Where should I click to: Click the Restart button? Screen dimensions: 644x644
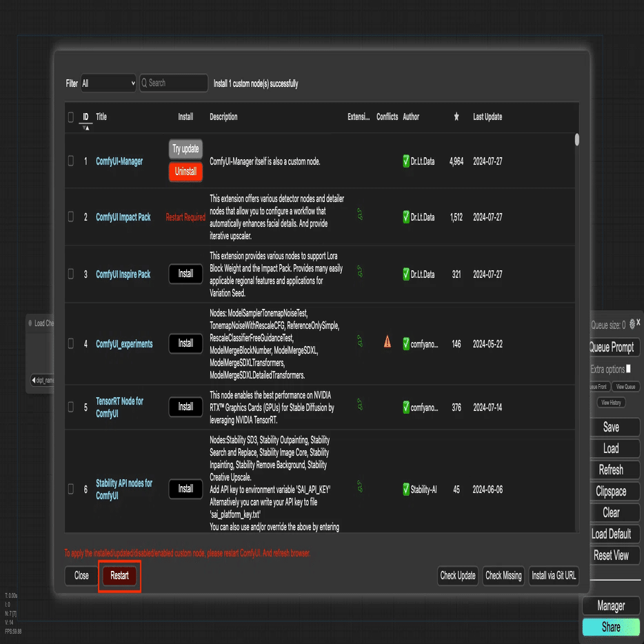tap(119, 576)
